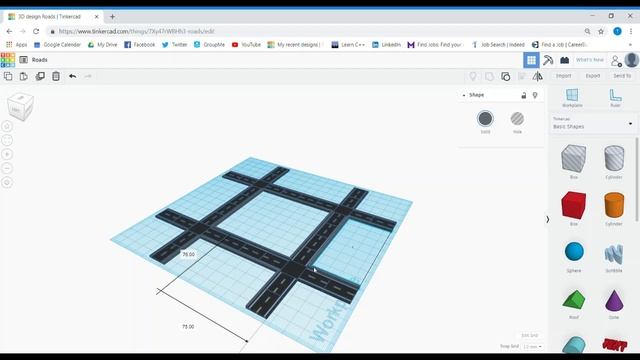
Task: Click the Send To button
Action: [622, 76]
